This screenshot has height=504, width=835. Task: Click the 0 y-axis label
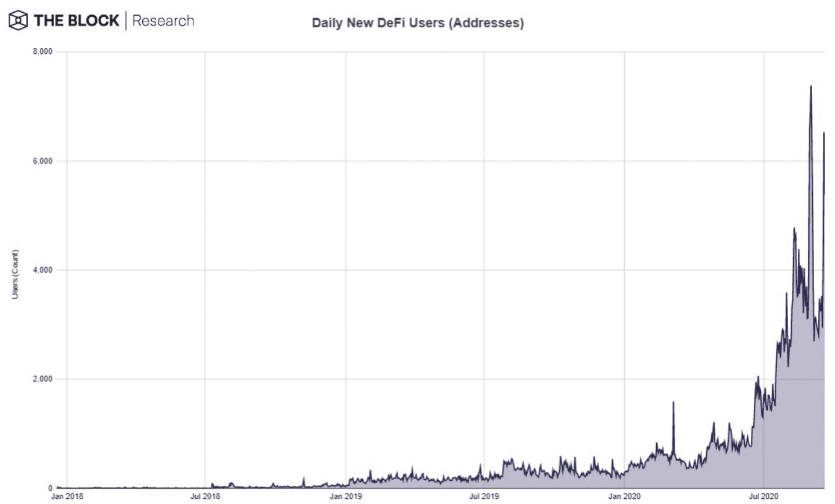(51, 488)
